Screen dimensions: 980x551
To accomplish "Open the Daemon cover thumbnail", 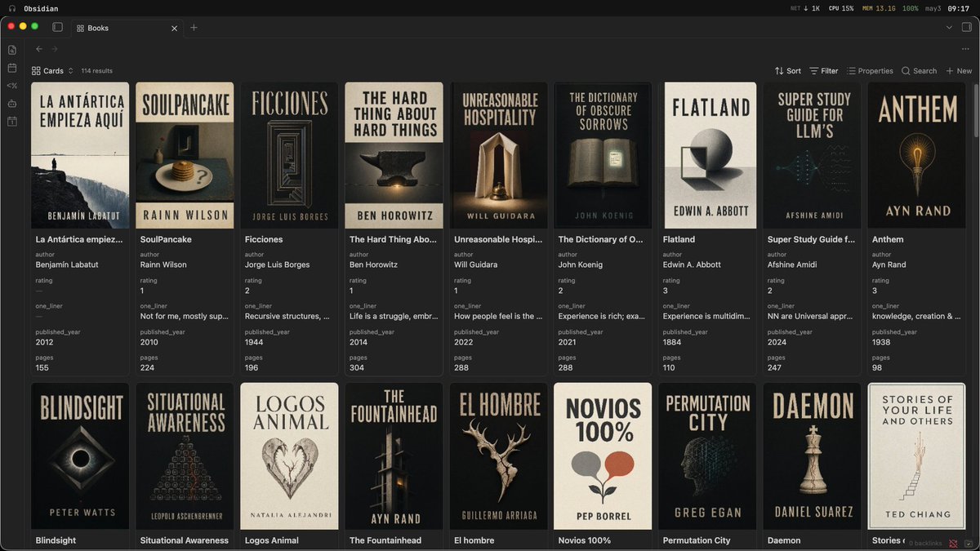I will (812, 456).
